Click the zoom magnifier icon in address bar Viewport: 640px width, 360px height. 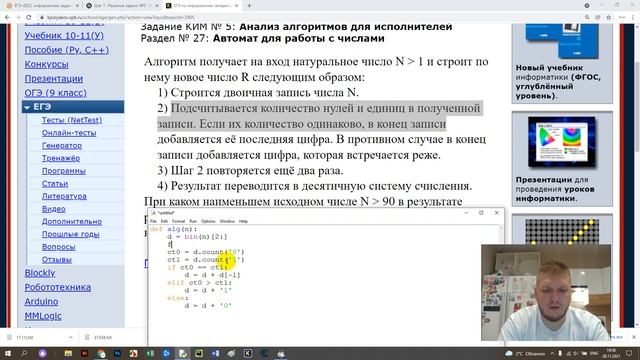[x=587, y=17]
